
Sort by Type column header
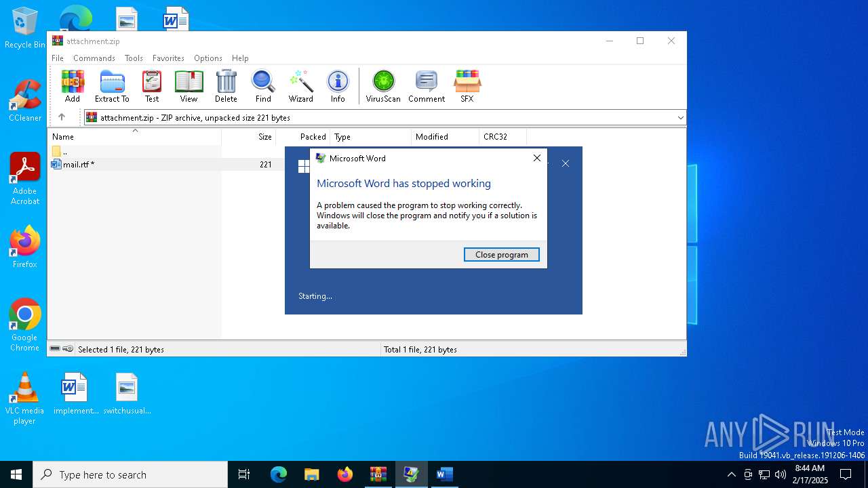click(x=371, y=137)
